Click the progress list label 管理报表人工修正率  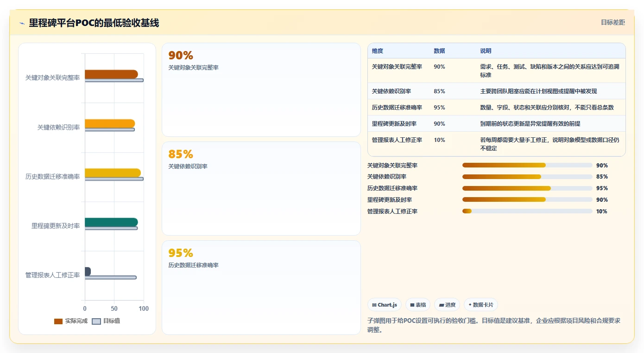tap(392, 212)
